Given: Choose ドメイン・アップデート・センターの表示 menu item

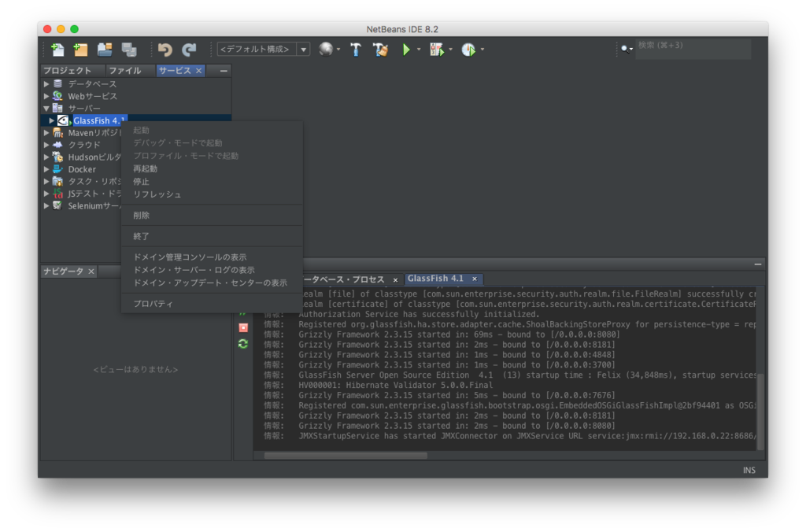Looking at the screenshot, I should pos(212,283).
